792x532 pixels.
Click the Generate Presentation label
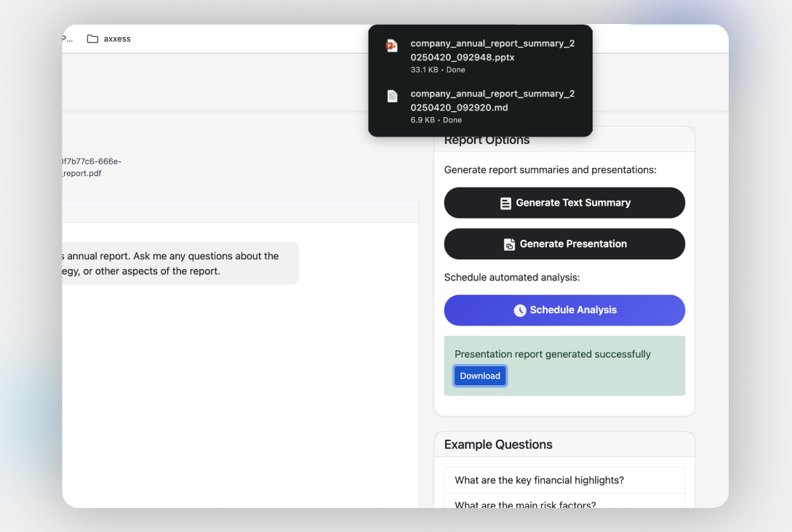click(573, 244)
